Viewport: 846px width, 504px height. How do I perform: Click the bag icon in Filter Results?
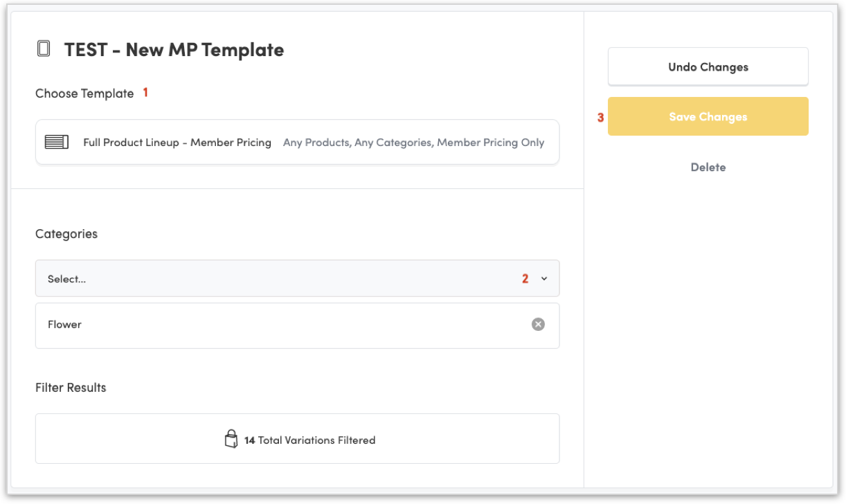(x=231, y=439)
